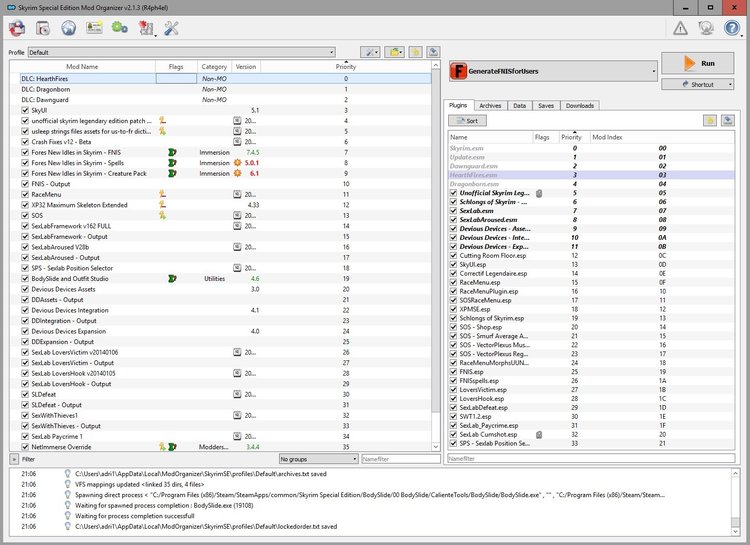
Task: Click the green flag on FNIS Creature Pack row
Action: click(x=172, y=173)
